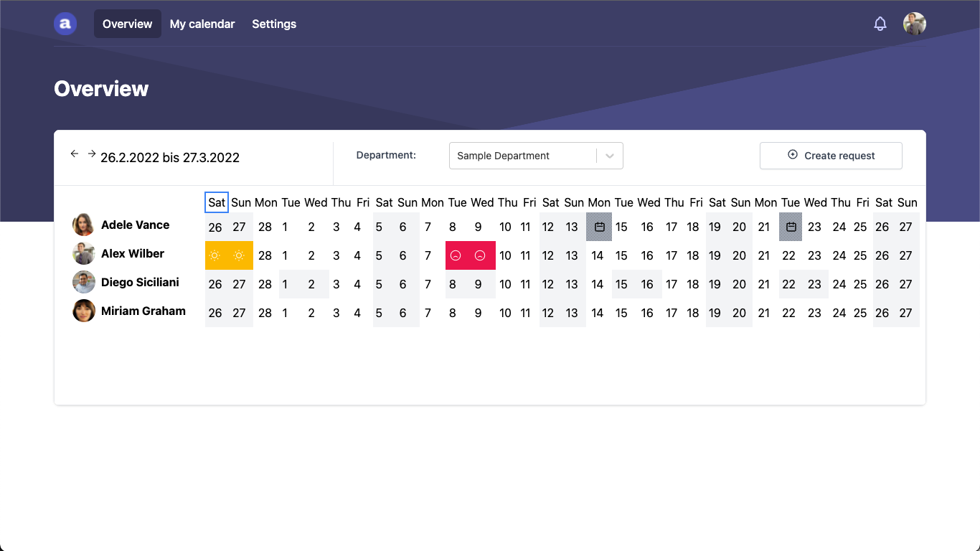Click Diego Siciliani's avatar thumbnail

point(83,282)
